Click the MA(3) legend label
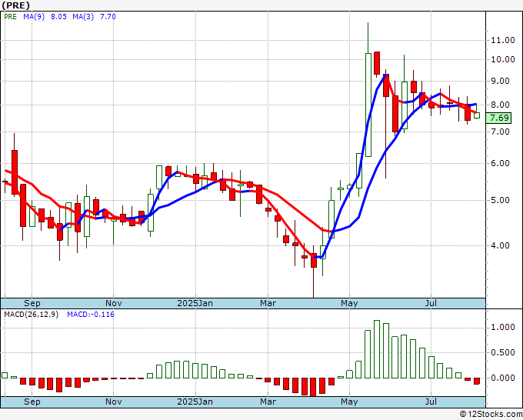This screenshot has width=523, height=420. [83, 17]
